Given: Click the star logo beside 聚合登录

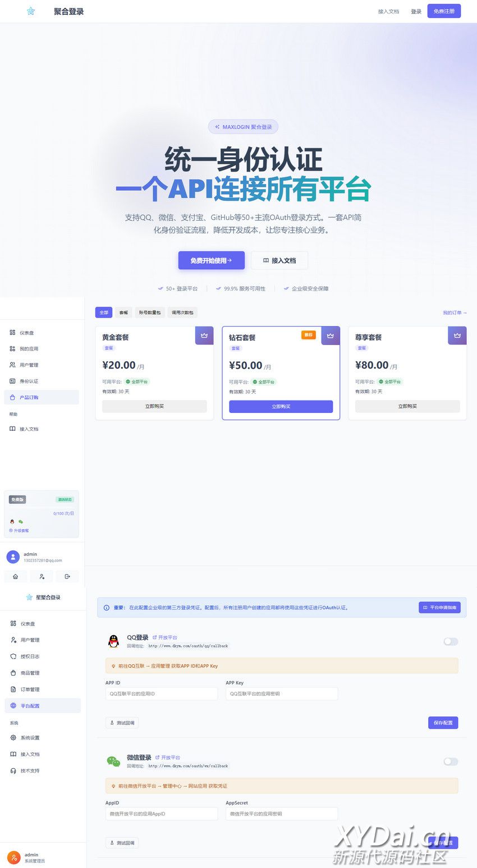Looking at the screenshot, I should pyautogui.click(x=31, y=11).
